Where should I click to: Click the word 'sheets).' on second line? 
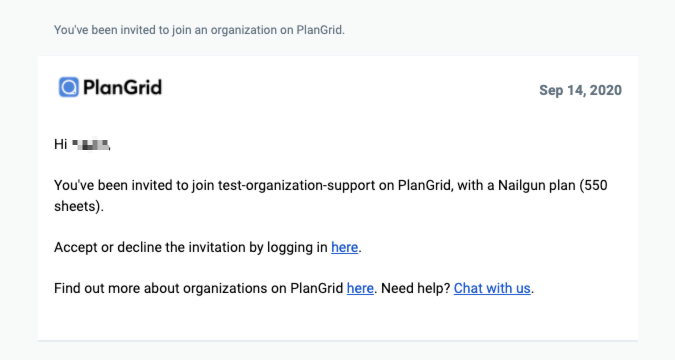click(79, 206)
